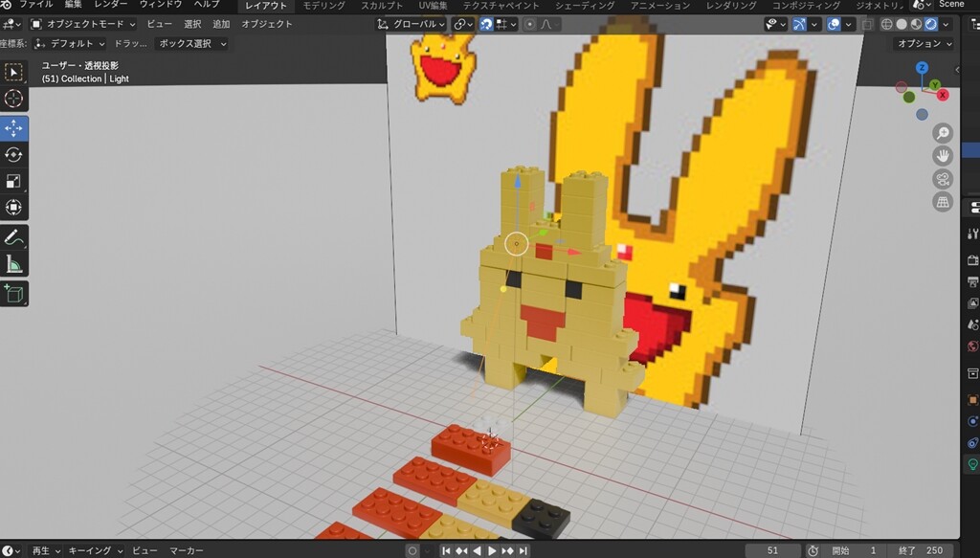The image size is (980, 558).
Task: Switch to the UV編集 workspace tab
Action: click(x=433, y=6)
